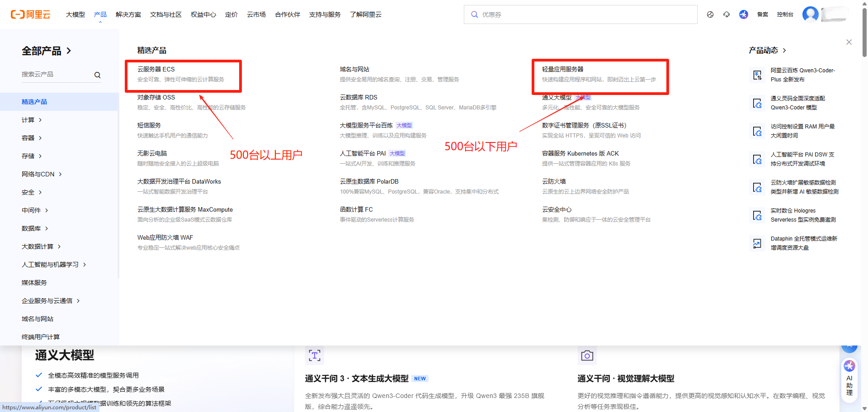Open 大模型服务平台百炼 product link
The width and height of the screenshot is (868, 412).
pos(366,125)
